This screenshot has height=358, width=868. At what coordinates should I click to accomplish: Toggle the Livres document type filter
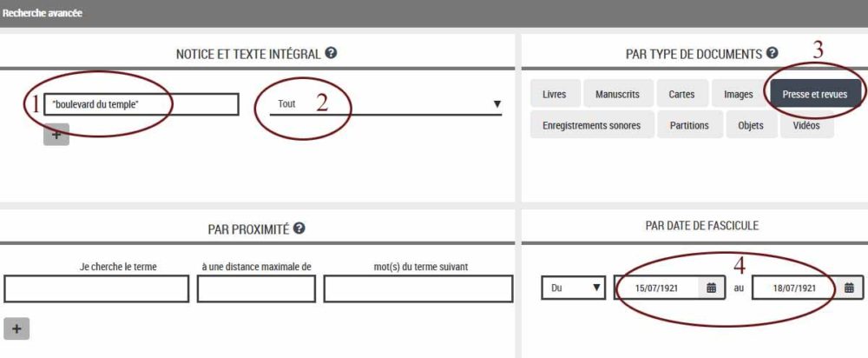554,94
